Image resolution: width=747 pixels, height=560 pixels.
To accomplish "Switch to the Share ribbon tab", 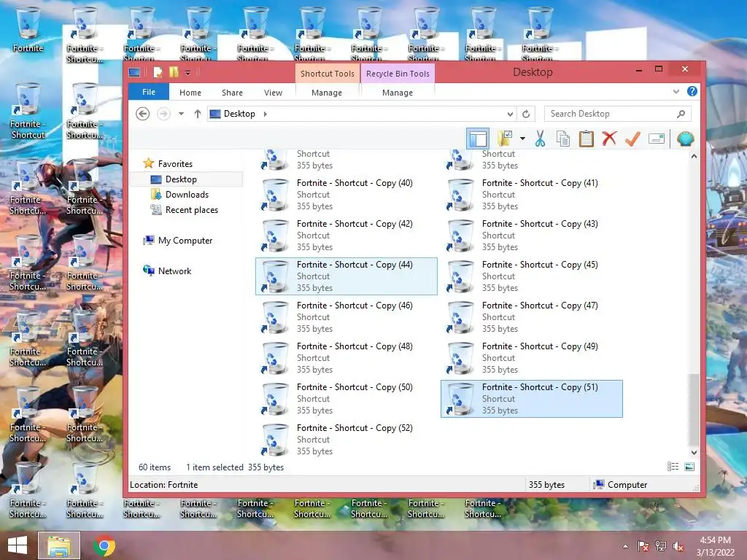I will (232, 93).
